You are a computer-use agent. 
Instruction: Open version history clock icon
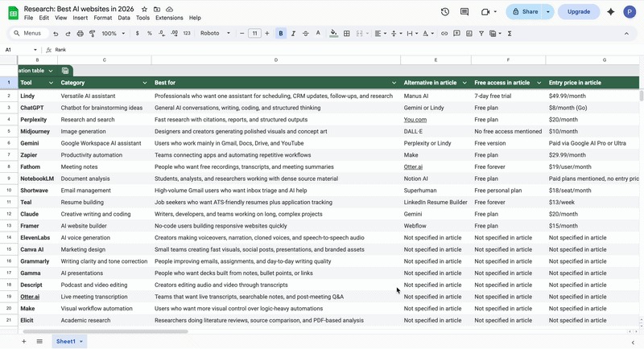445,12
